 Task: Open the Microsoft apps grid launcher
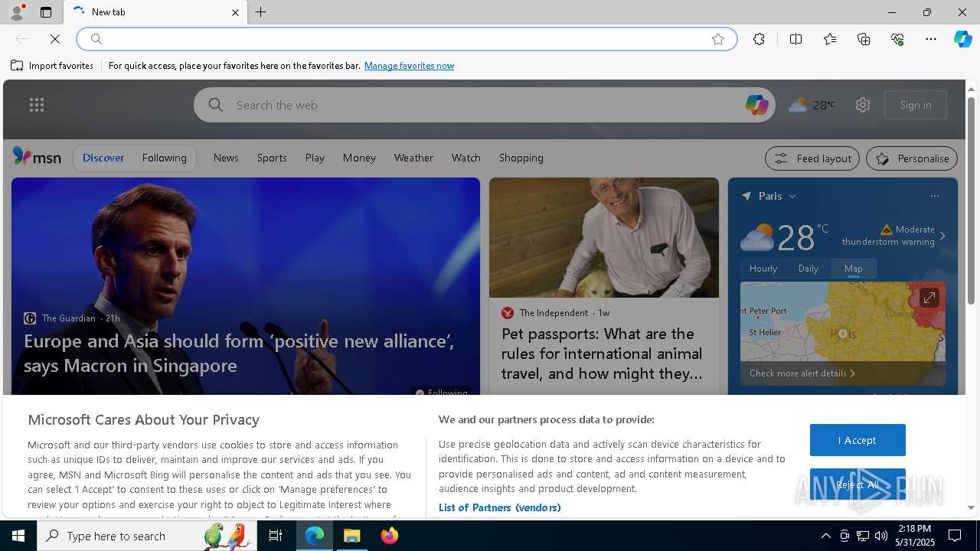coord(37,105)
